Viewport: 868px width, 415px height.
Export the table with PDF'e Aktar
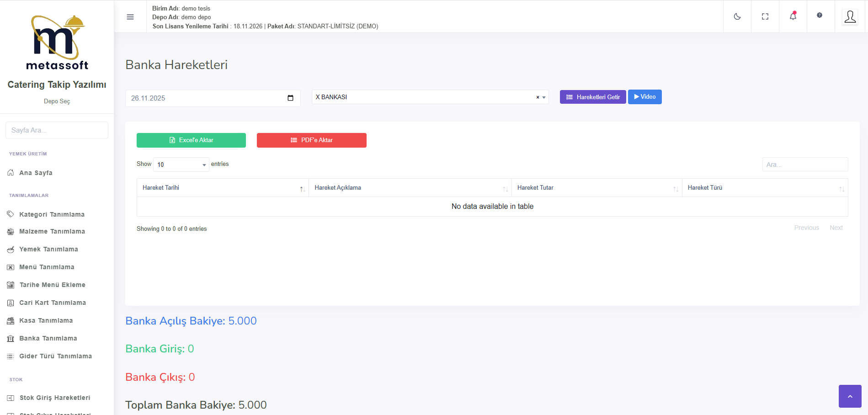[x=311, y=140]
